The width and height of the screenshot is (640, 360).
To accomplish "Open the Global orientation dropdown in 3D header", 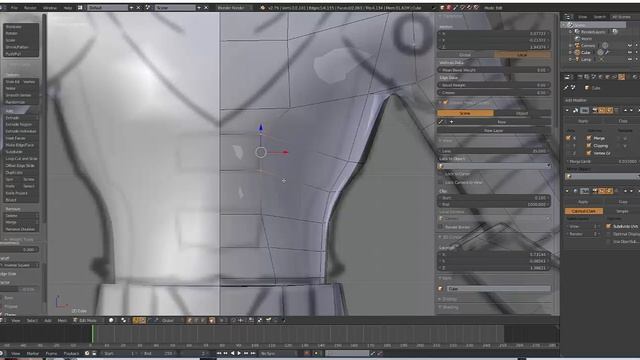I will [171, 320].
